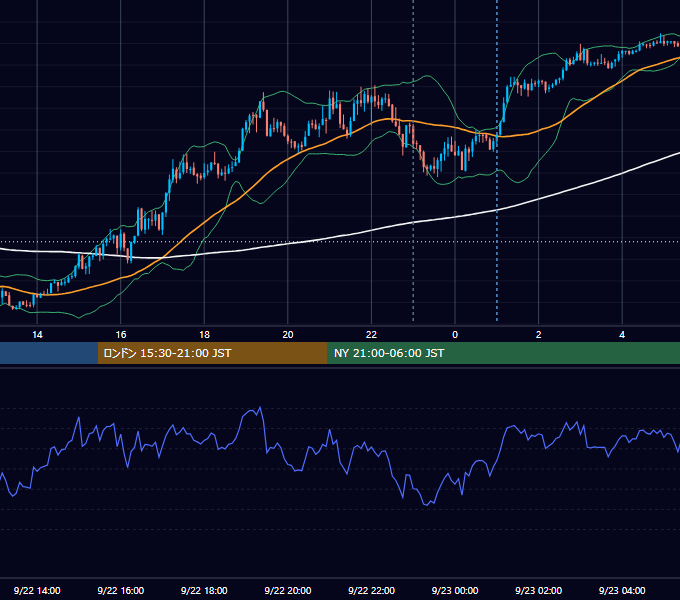Click the blue session bar before London
The image size is (680, 600).
click(49, 353)
